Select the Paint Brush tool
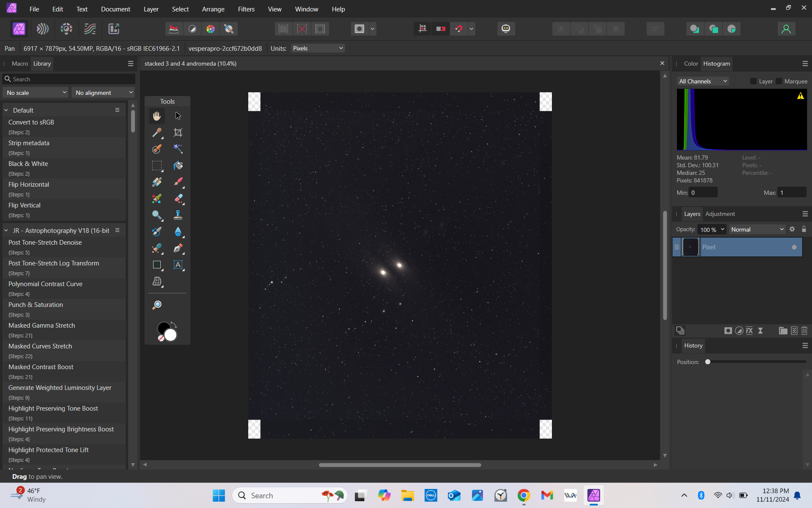The width and height of the screenshot is (812, 508). 178,182
